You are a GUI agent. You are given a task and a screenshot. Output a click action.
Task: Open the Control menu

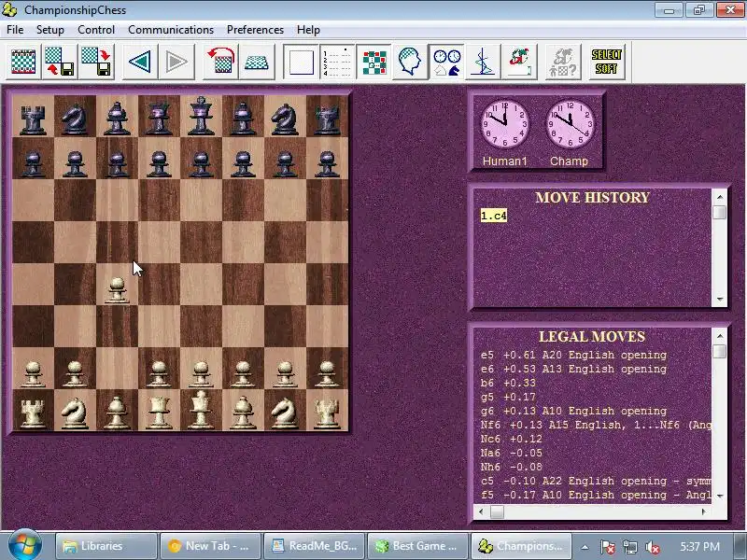click(96, 30)
